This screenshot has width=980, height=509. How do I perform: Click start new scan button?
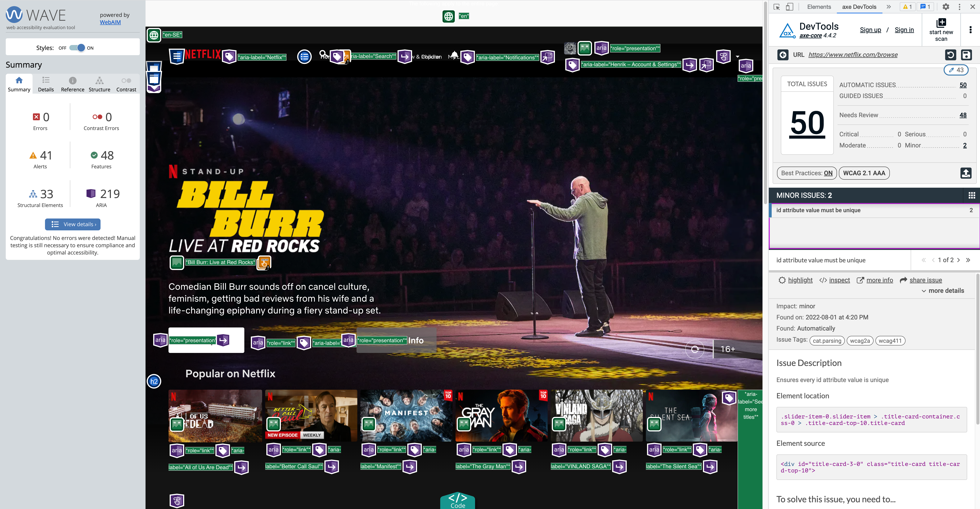click(x=941, y=30)
